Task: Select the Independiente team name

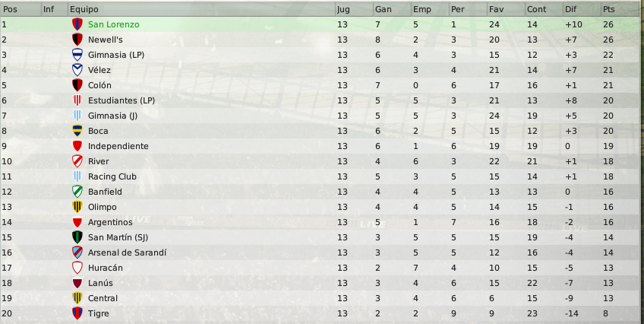Action: (118, 146)
